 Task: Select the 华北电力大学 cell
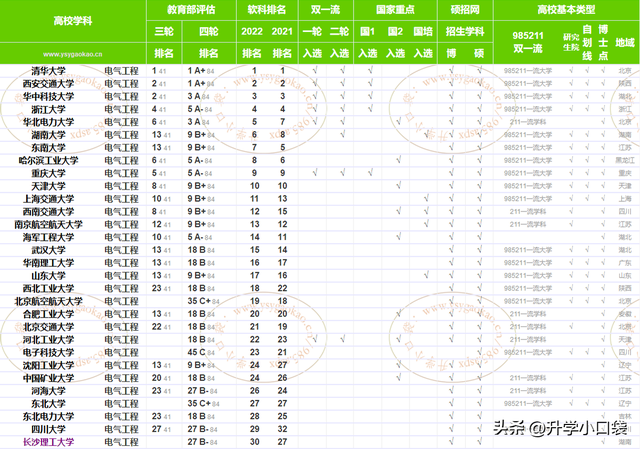click(x=48, y=122)
